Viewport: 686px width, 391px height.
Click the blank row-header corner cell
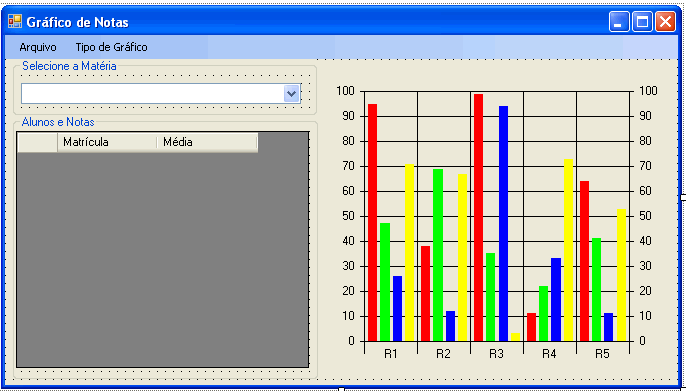tap(37, 142)
